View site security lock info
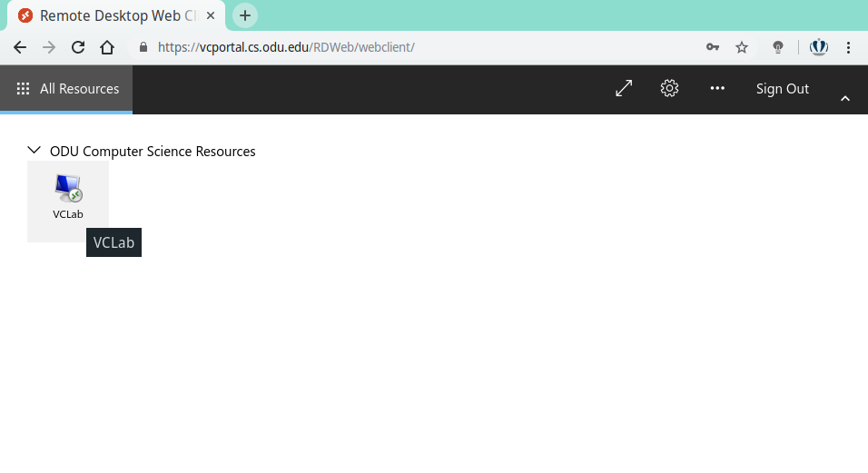The height and width of the screenshot is (473, 868). (x=143, y=47)
